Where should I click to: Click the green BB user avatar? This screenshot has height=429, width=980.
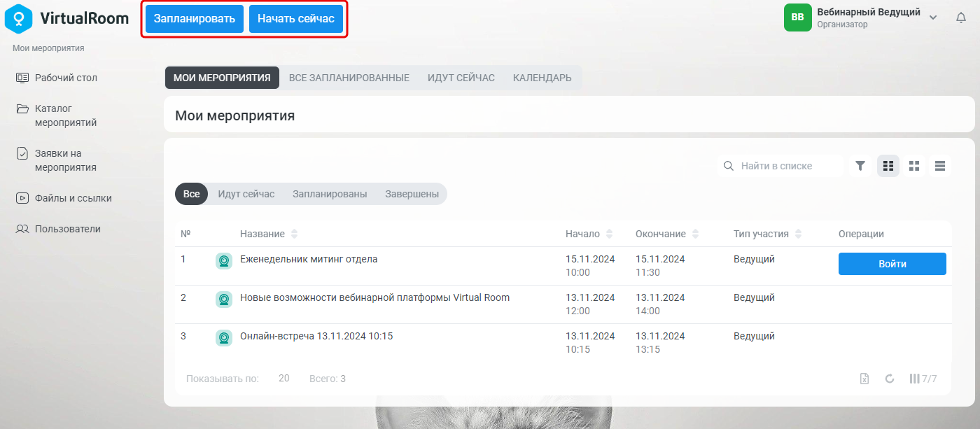(797, 17)
